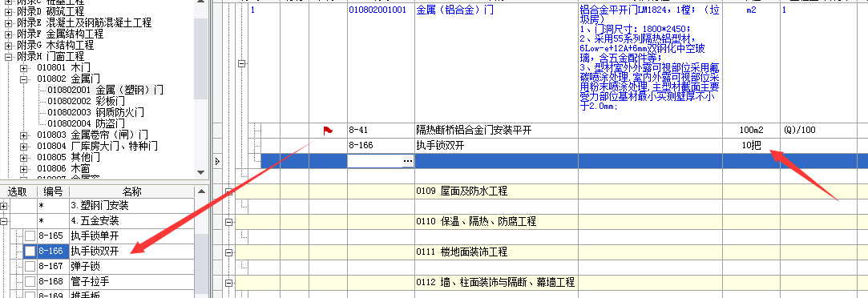
Task: Collapse item 1 金属(铝合金)门 row
Action: [241, 63]
